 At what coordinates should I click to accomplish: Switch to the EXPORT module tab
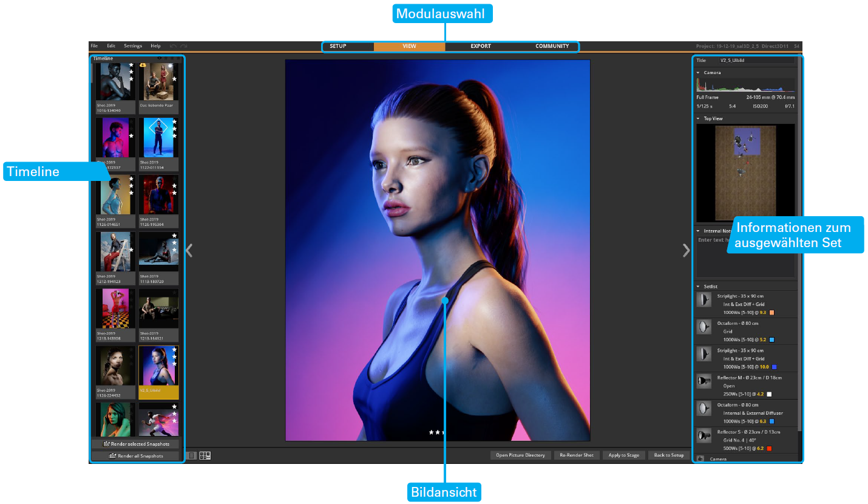pyautogui.click(x=481, y=46)
